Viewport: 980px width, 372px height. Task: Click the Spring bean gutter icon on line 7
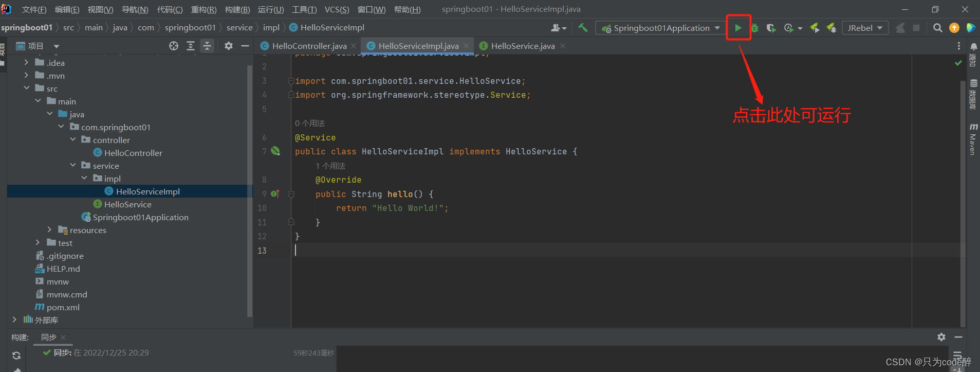(275, 151)
